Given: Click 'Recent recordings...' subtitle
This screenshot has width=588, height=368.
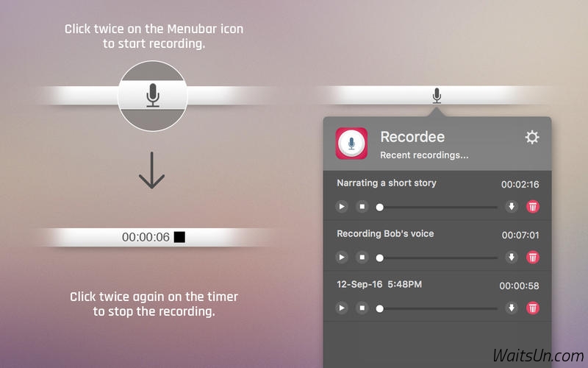Looking at the screenshot, I should pyautogui.click(x=424, y=155).
